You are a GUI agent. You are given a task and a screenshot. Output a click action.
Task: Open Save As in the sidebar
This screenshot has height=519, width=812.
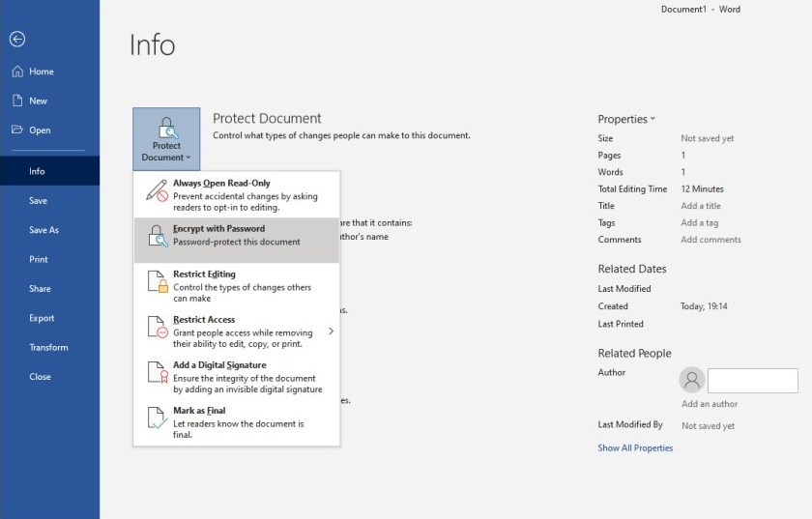pos(49,230)
